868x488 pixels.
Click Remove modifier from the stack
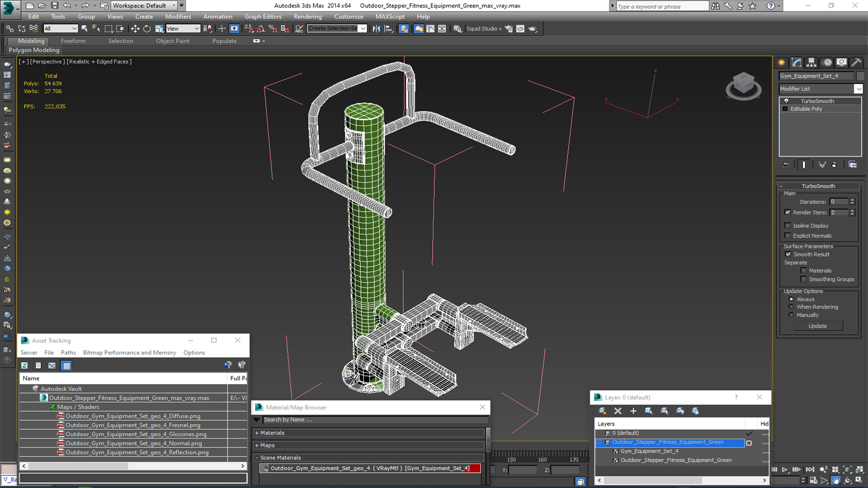point(834,164)
